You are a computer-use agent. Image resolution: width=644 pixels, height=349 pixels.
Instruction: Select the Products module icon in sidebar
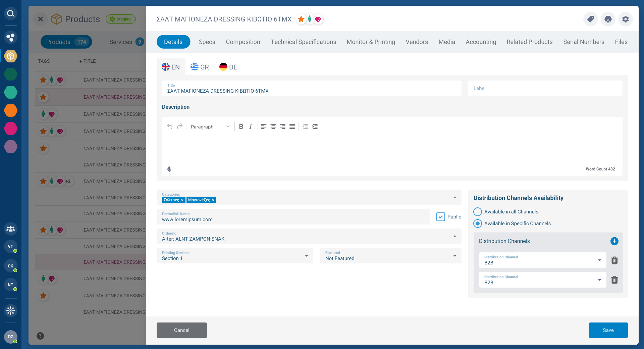pyautogui.click(x=10, y=56)
